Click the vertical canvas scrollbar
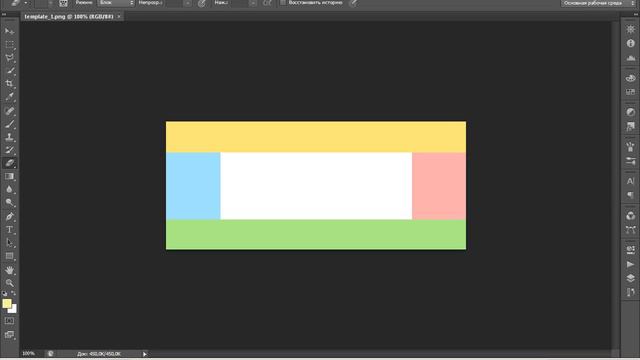The width and height of the screenshot is (640, 360). click(x=615, y=185)
